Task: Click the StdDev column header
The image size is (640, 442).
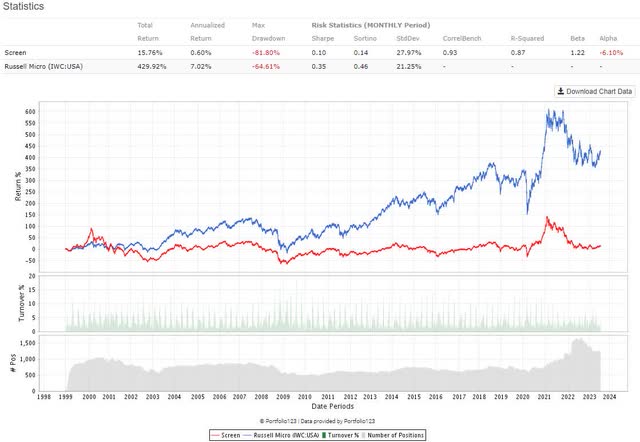Action: tap(408, 38)
